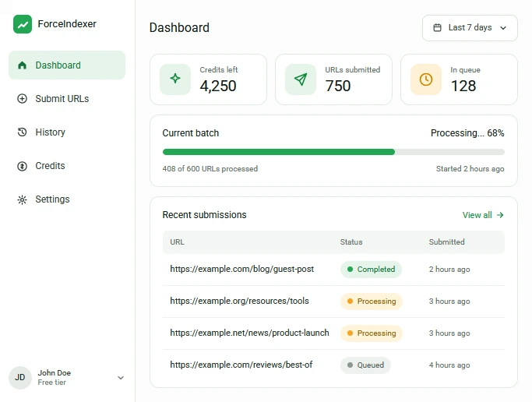532x402 pixels.
Task: Click the calendar icon in date filter
Action: [x=437, y=28]
